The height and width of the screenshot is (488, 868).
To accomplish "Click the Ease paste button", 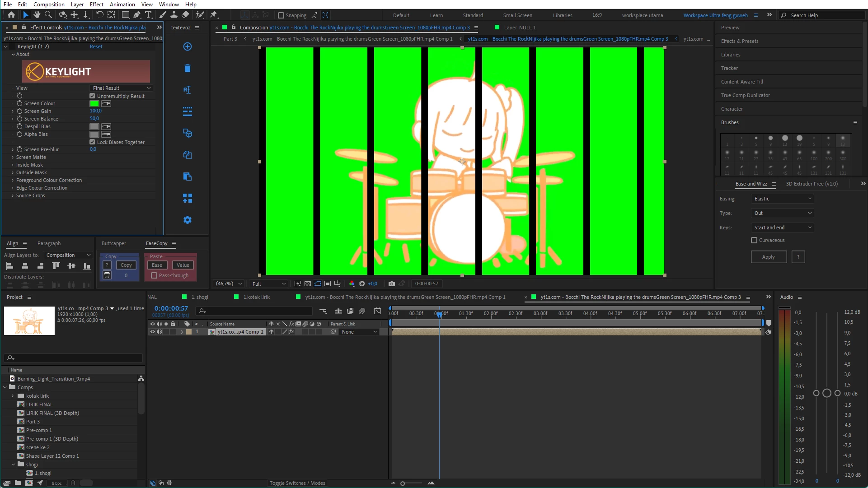I will click(157, 265).
